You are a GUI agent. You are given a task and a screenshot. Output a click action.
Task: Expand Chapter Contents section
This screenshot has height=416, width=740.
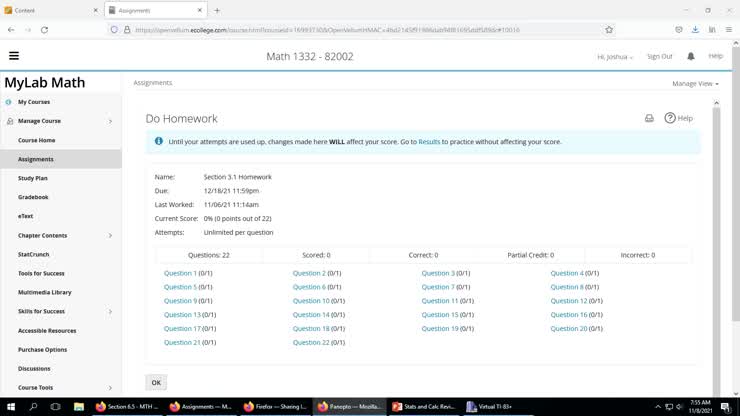click(x=110, y=235)
